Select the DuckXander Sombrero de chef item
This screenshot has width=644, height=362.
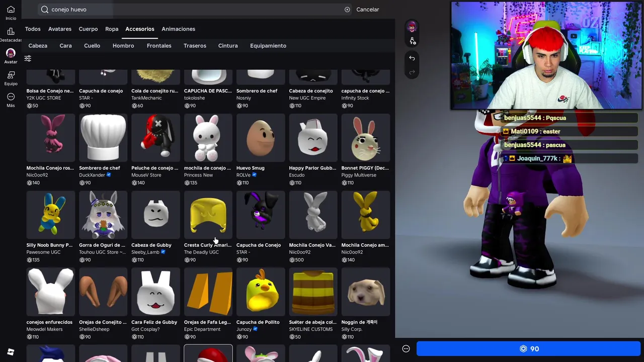[x=103, y=138]
